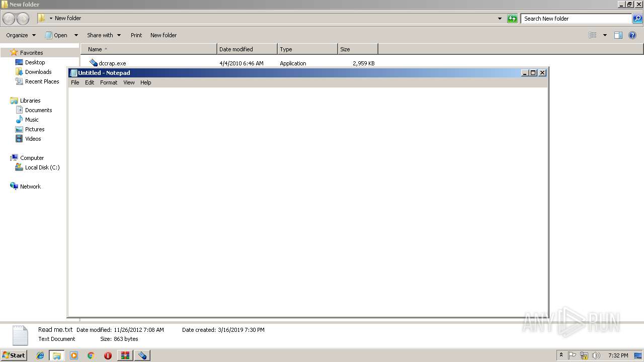This screenshot has width=644, height=362.
Task: Click the Print toolbar button
Action: (136, 35)
